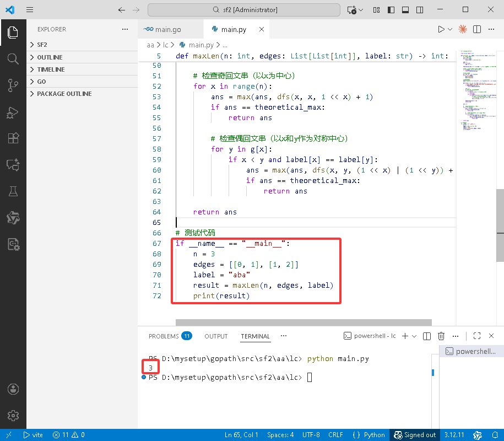The width and height of the screenshot is (504, 441).
Task: Open the PROBLEMS panel tab
Action: (170, 336)
